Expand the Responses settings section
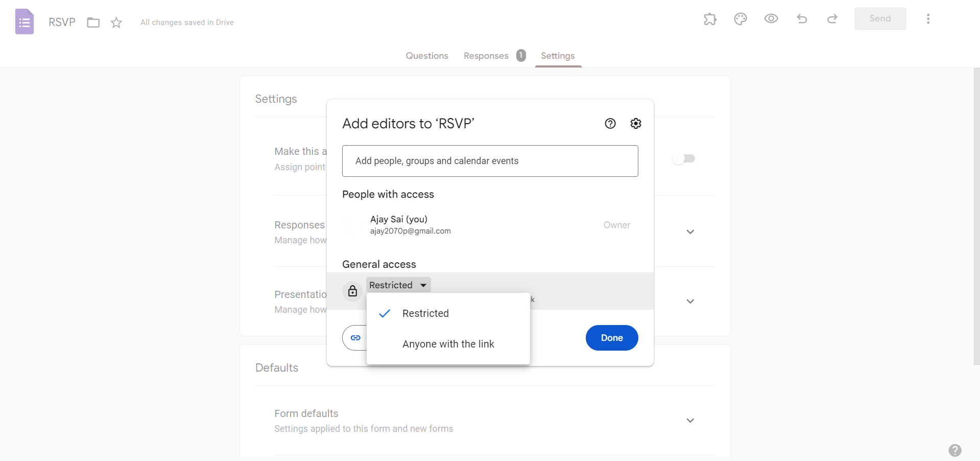This screenshot has width=980, height=461. [x=690, y=232]
